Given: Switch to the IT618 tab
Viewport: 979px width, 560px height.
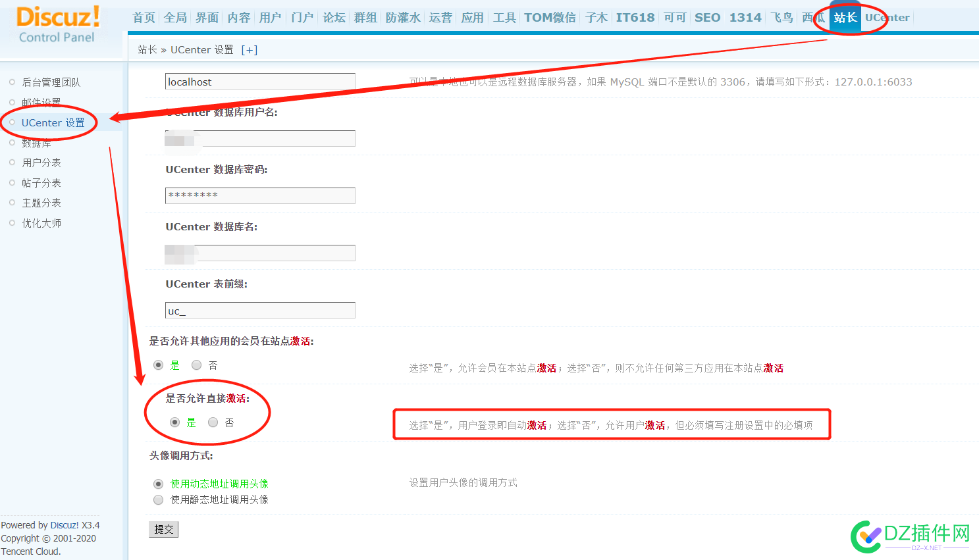Looking at the screenshot, I should (635, 18).
